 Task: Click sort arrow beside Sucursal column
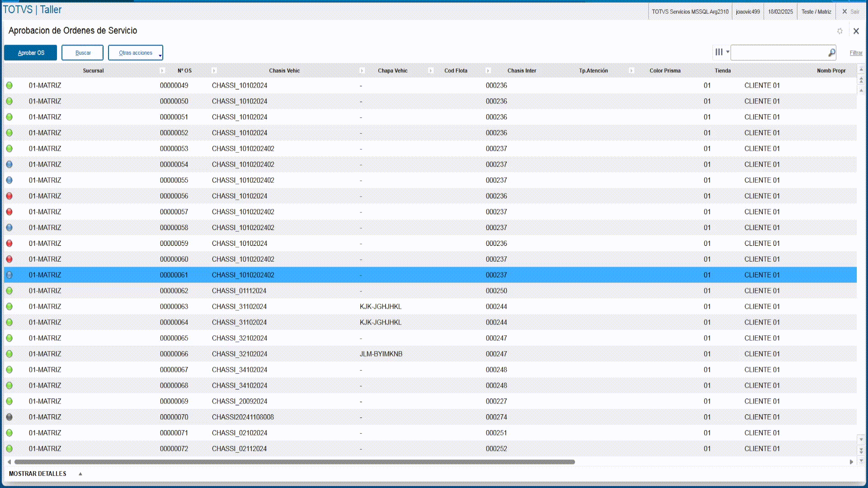point(162,70)
